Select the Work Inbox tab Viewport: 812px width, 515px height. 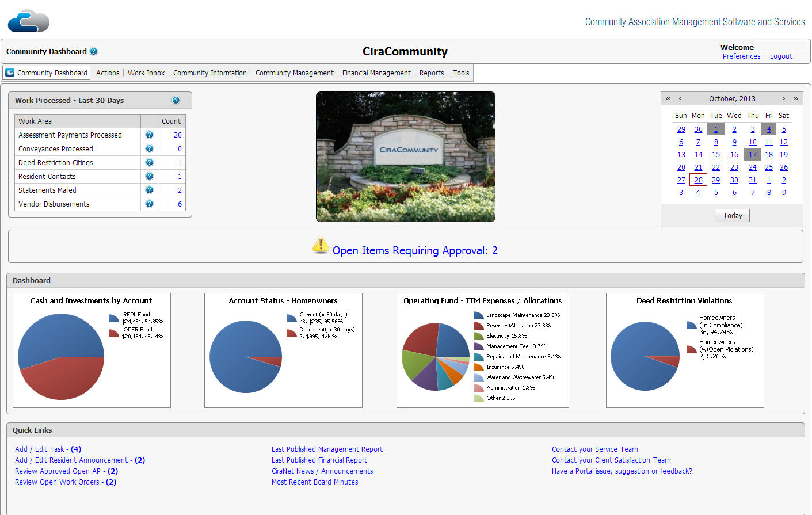[146, 73]
